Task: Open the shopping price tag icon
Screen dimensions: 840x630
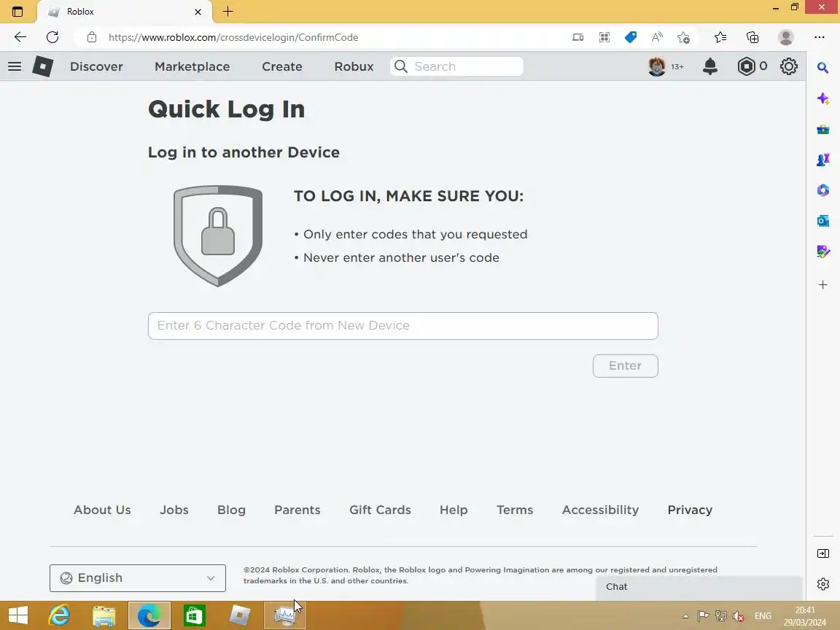Action: coord(631,37)
